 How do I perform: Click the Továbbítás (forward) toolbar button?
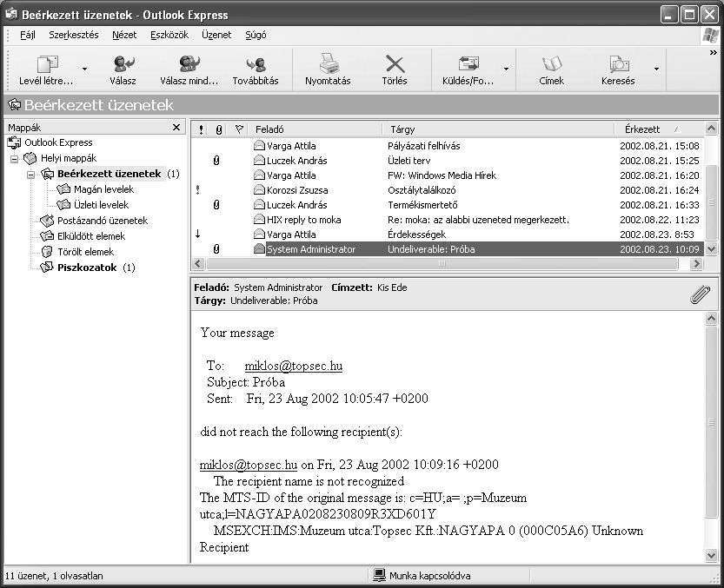tap(256, 70)
